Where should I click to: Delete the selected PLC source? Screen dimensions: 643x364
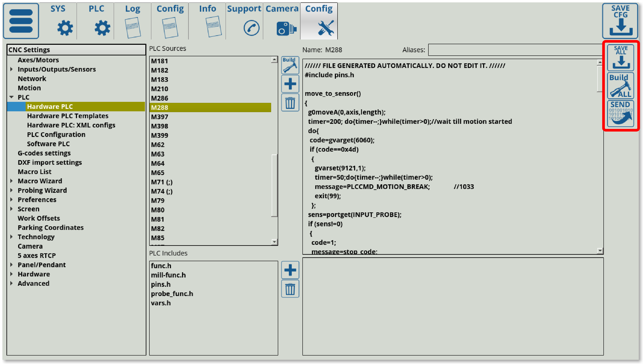coord(290,103)
